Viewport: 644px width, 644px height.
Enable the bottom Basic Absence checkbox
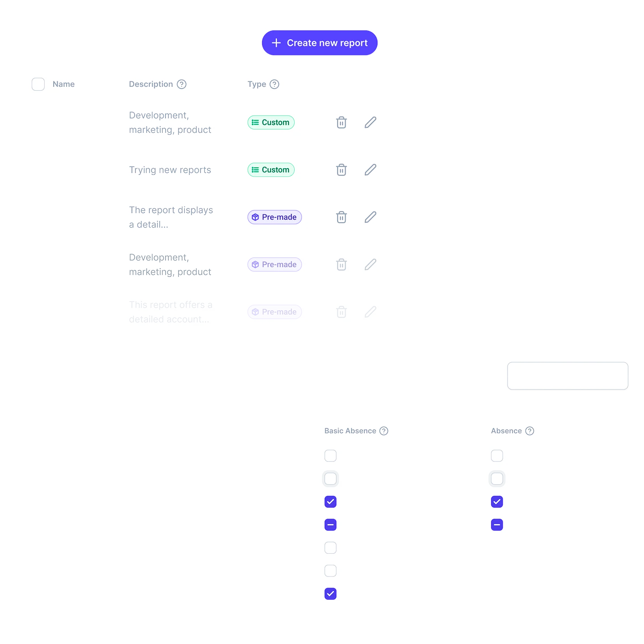330,593
